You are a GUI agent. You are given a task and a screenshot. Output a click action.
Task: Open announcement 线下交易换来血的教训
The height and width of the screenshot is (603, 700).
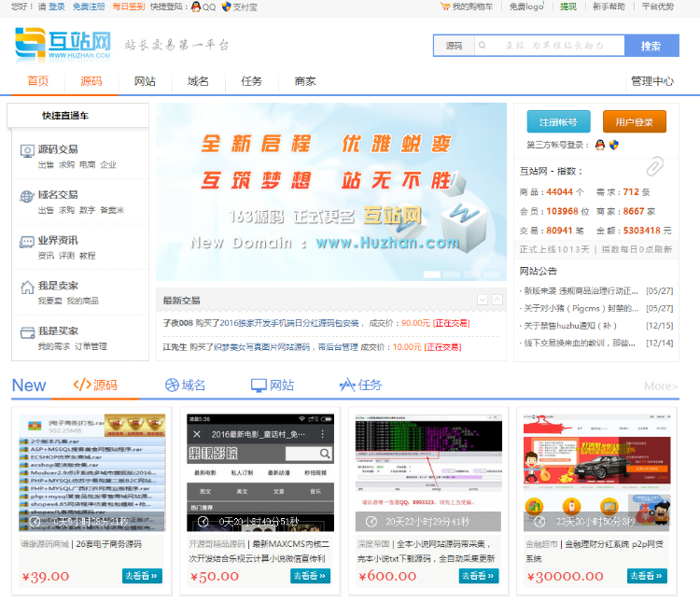pos(580,344)
